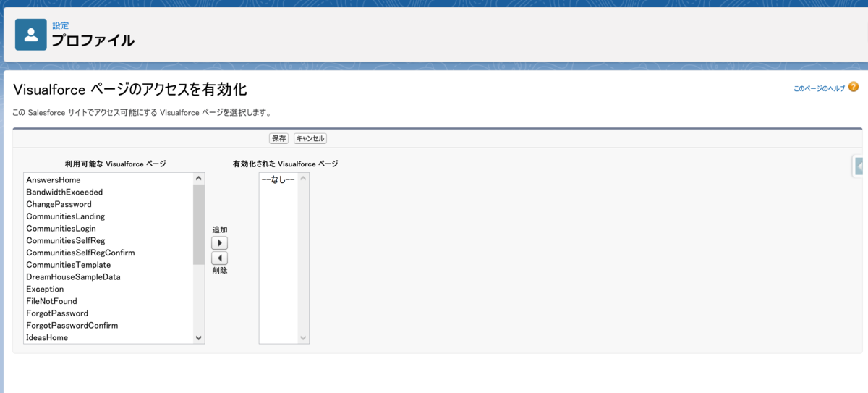868x393 pixels.
Task: Click the profile person icon
Action: click(30, 35)
